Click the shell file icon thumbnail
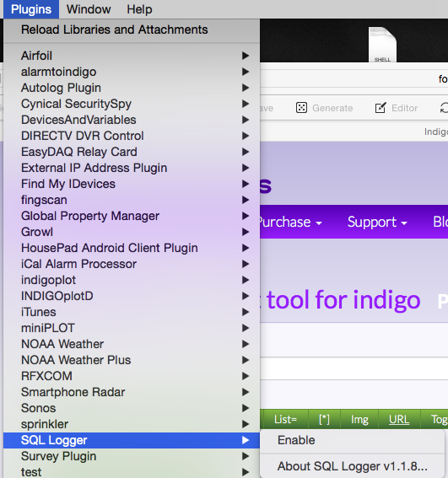 pos(382,45)
